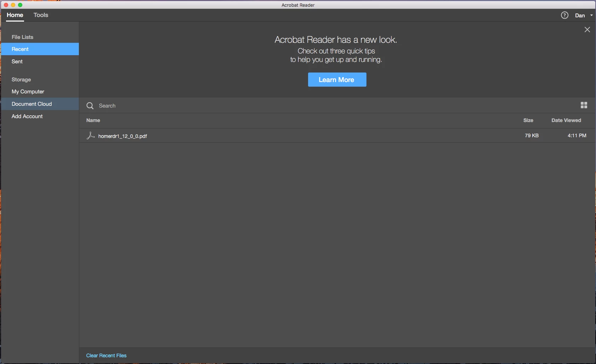
Task: Dismiss the new look banner
Action: click(x=587, y=30)
